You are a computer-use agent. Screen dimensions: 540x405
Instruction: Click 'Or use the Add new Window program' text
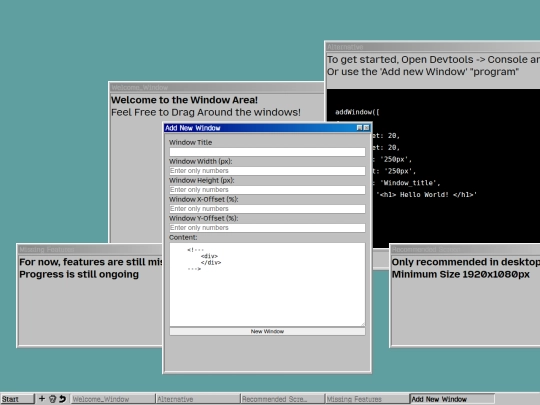click(x=423, y=72)
